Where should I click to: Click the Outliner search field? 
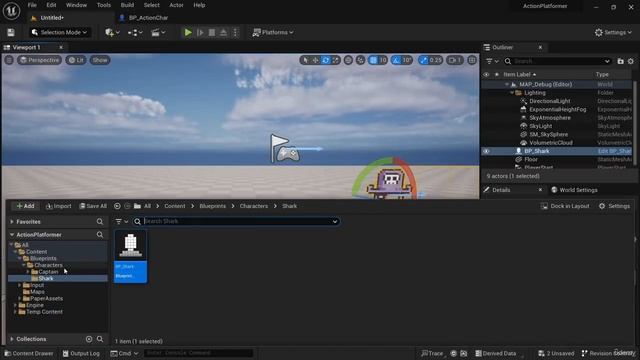tap(557, 61)
